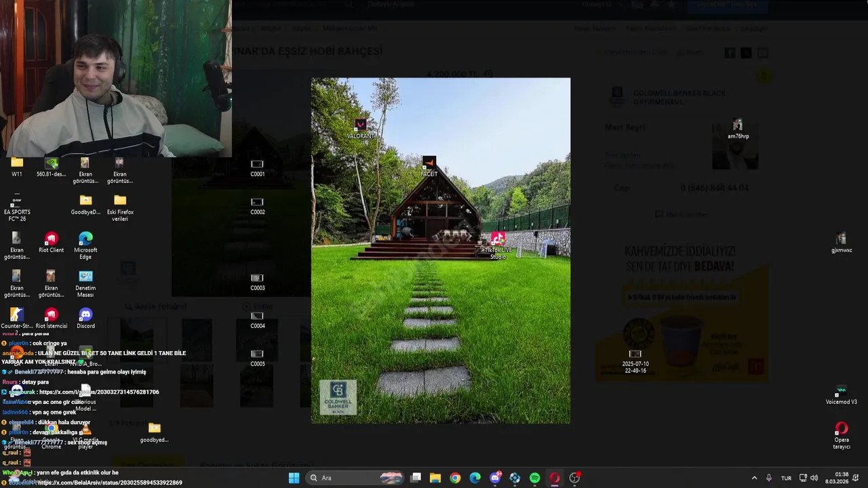The image size is (868, 488).
Task: Select the C0003 video file
Action: point(257,282)
